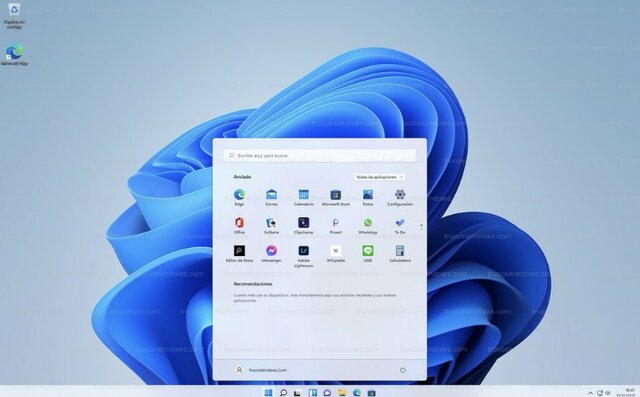Launch Clipchamp video editor
Screen dimensions: 640x397
click(303, 226)
